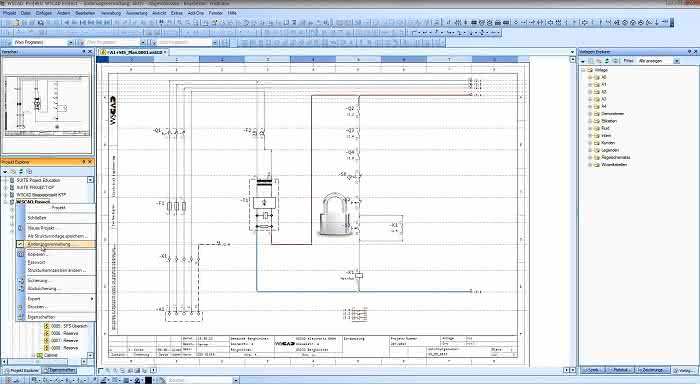
Task: Activate the open schematic document tab
Action: pos(134,52)
